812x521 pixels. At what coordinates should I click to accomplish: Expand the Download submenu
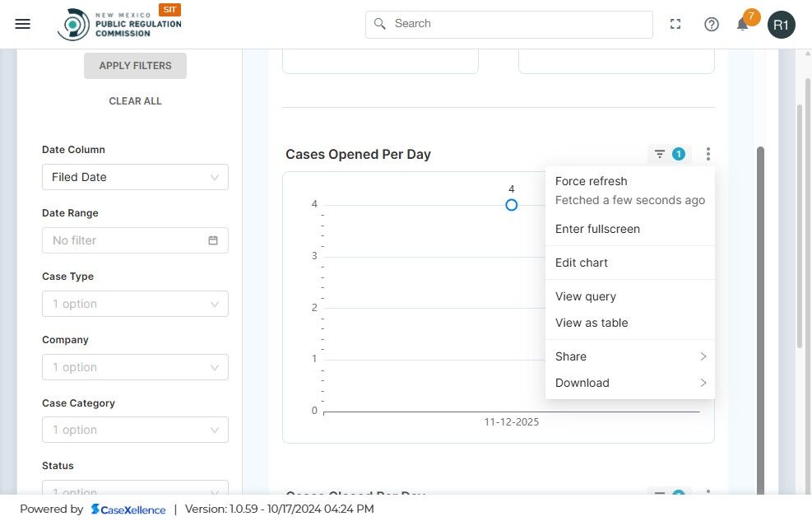pyautogui.click(x=630, y=383)
